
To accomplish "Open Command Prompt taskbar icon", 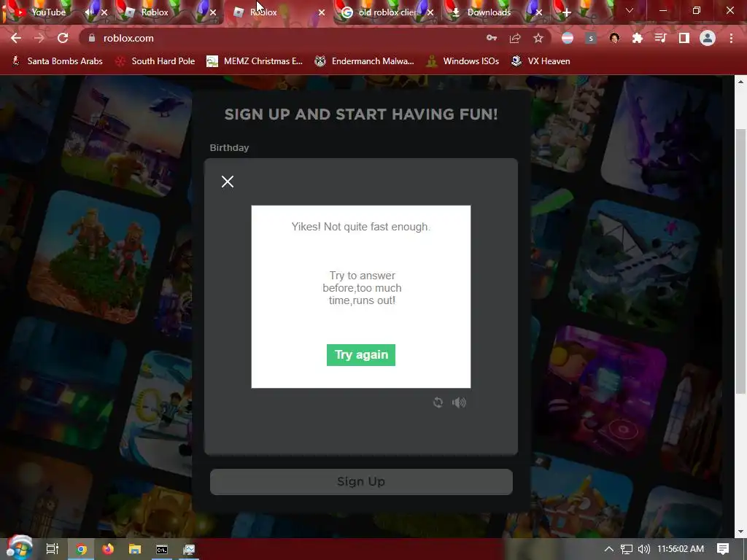I will coord(162,549).
